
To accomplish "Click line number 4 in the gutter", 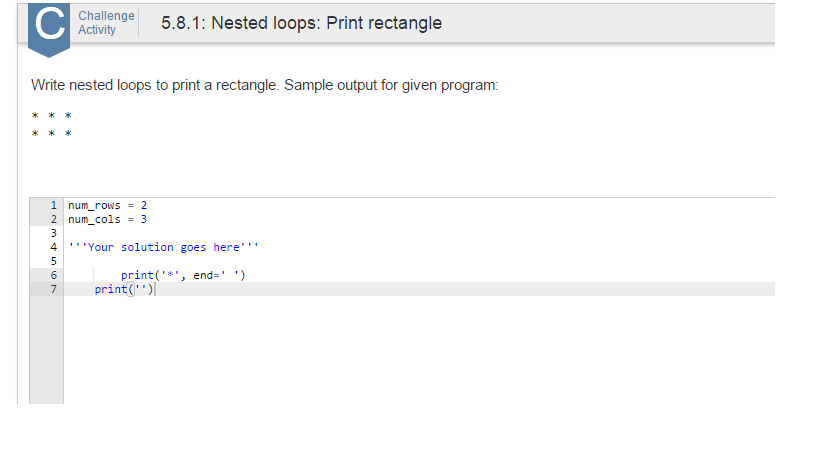I will 53,247.
